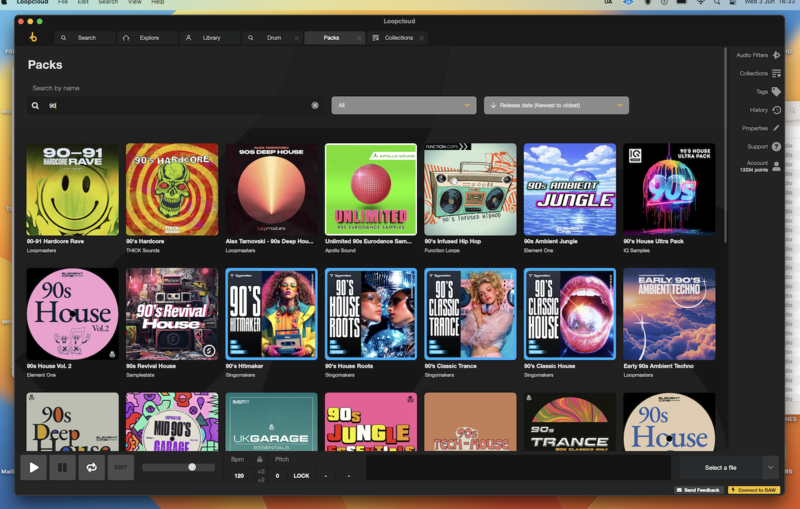Double the tempo with x2 button
The image size is (800, 509).
pos(261,472)
